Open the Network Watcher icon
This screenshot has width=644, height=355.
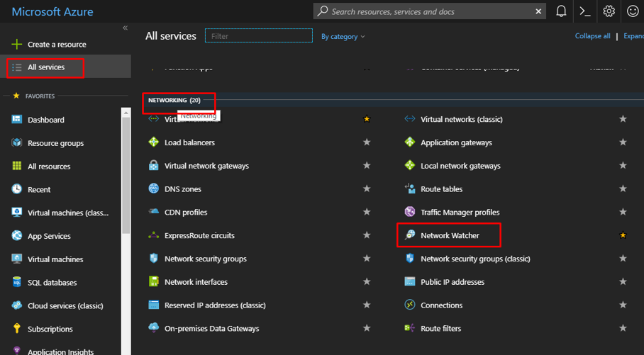click(x=409, y=235)
